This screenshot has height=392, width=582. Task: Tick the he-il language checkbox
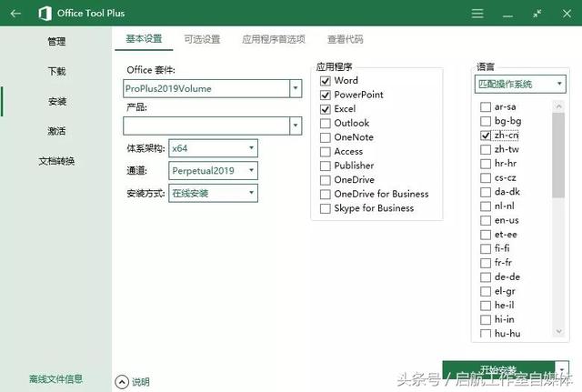(486, 306)
